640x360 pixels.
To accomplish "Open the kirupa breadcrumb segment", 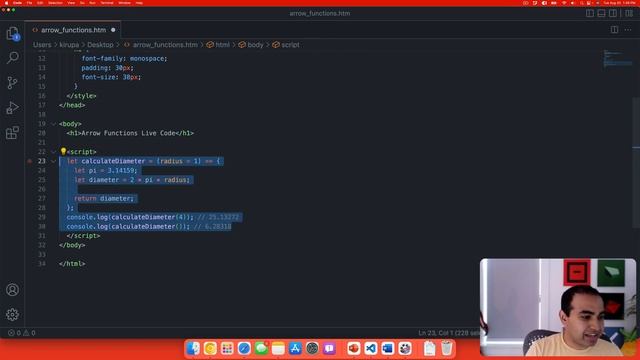I will point(69,45).
